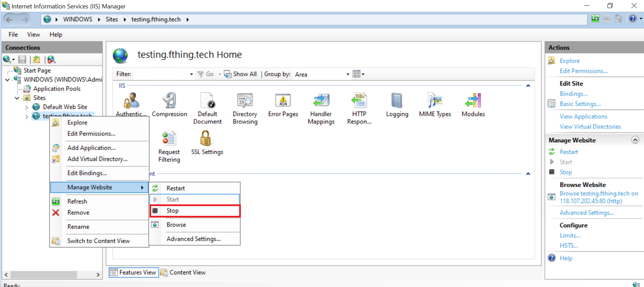Collapse the Sites tree node
This screenshot has height=287, width=644.
pos(17,98)
